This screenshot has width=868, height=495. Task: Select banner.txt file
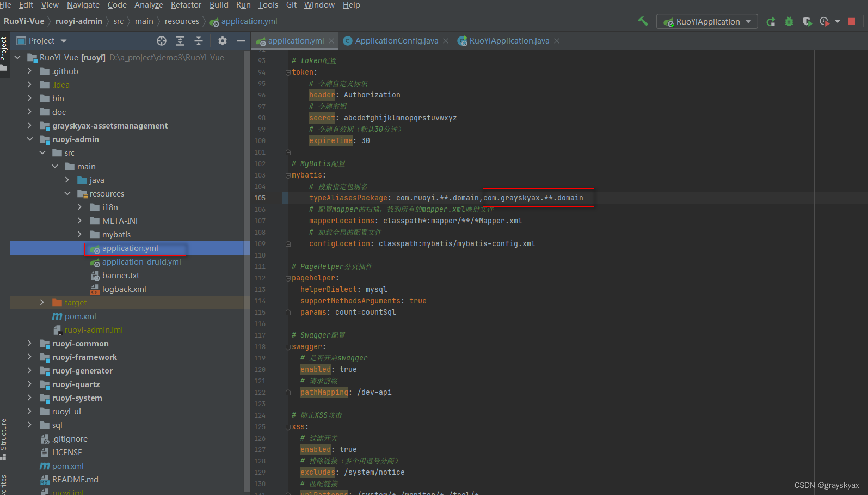coord(120,276)
